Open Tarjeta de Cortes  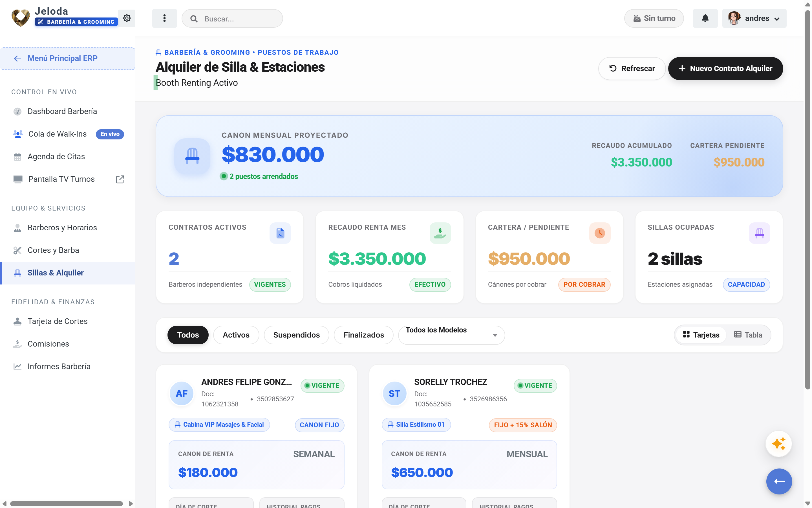point(68,321)
